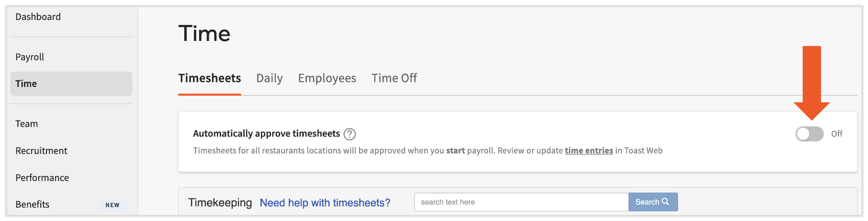This screenshot has height=221, width=868.
Task: Select the Employees tab
Action: click(x=327, y=78)
